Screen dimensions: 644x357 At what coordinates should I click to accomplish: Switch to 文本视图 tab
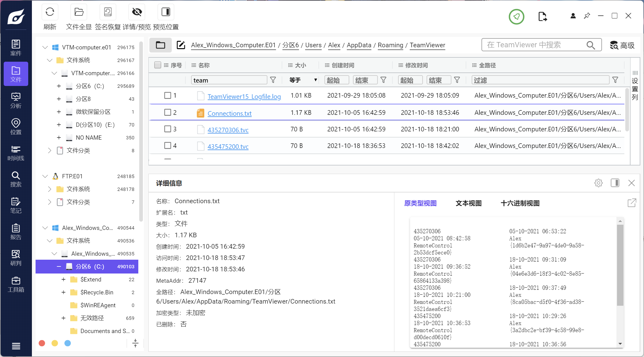point(469,203)
